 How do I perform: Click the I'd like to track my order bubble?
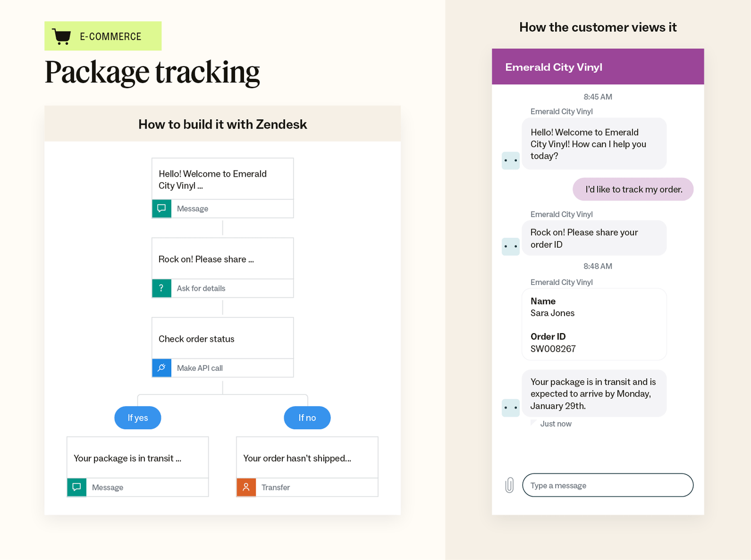[633, 189]
